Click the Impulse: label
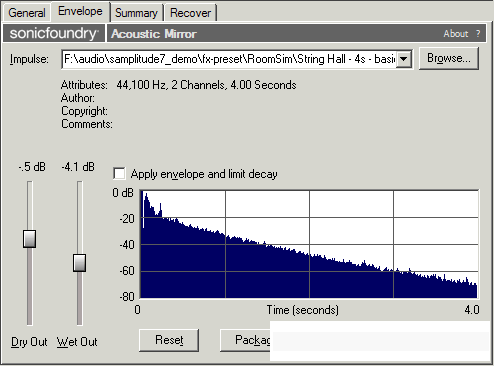The image size is (495, 366). tap(29, 59)
